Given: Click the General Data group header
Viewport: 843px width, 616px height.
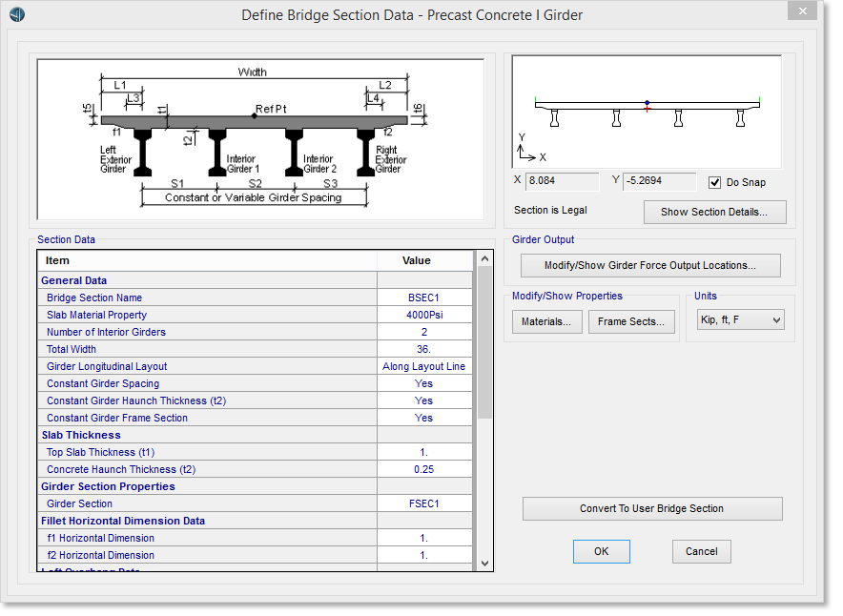Looking at the screenshot, I should tap(73, 280).
